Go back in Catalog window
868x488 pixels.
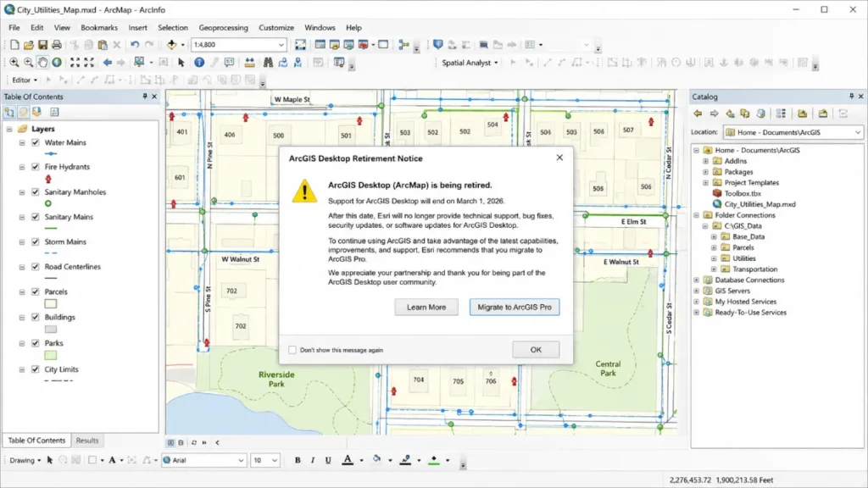click(698, 114)
